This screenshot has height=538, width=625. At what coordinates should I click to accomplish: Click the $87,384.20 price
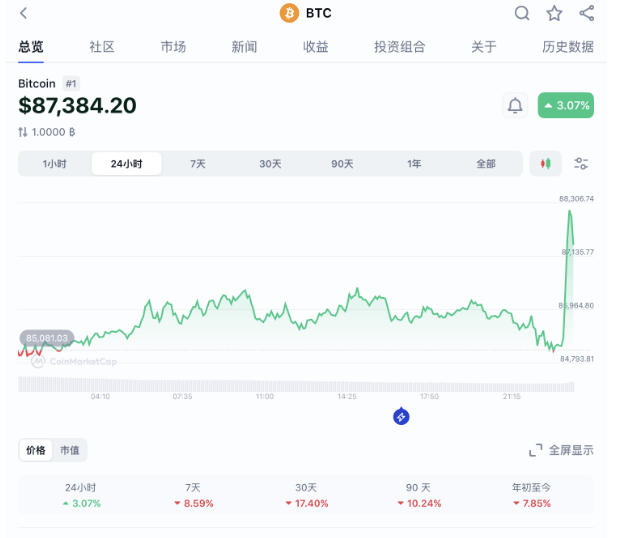tap(77, 106)
